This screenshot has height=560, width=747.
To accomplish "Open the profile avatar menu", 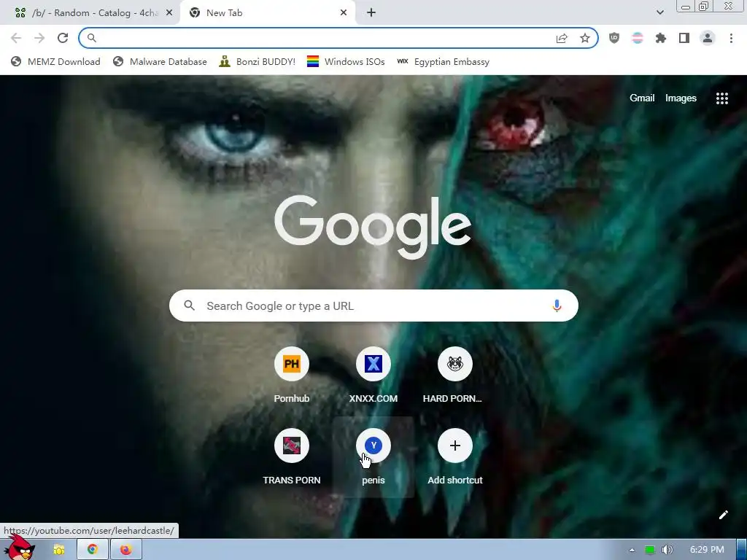I will tap(708, 38).
